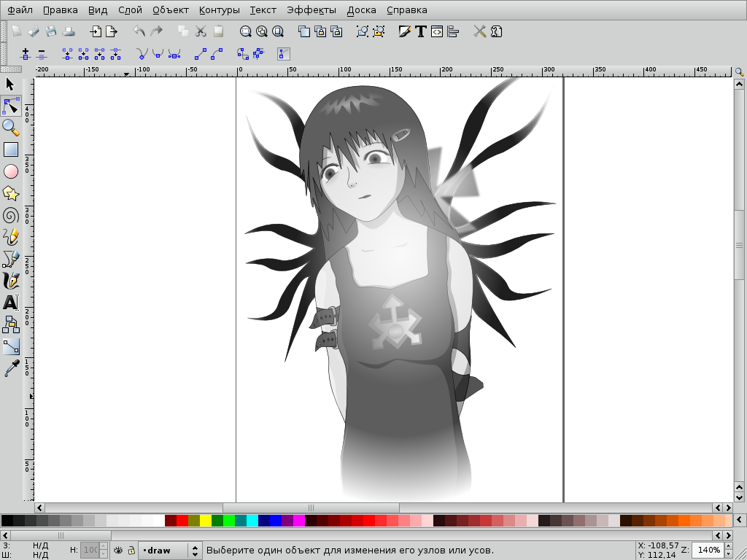Open the Контуры menu
Image resolution: width=747 pixels, height=560 pixels.
click(219, 10)
